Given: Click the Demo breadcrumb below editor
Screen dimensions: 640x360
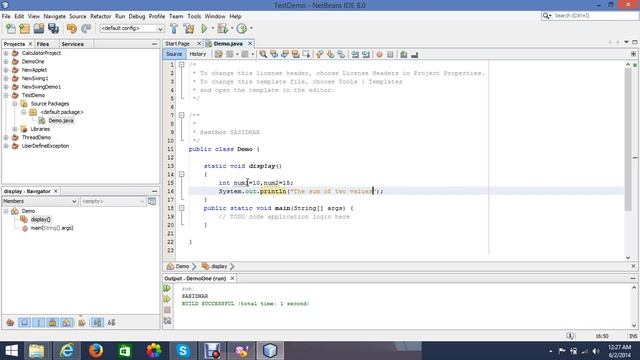Looking at the screenshot, I should [x=178, y=267].
